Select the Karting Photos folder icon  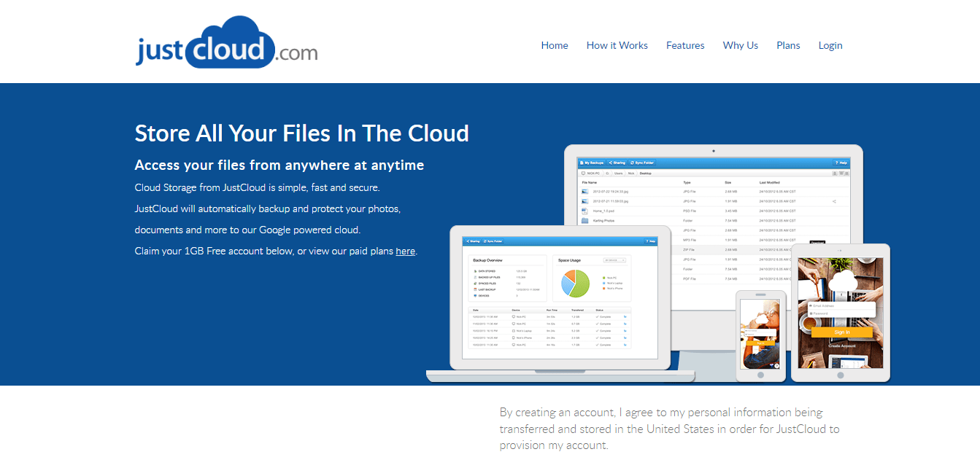[585, 220]
